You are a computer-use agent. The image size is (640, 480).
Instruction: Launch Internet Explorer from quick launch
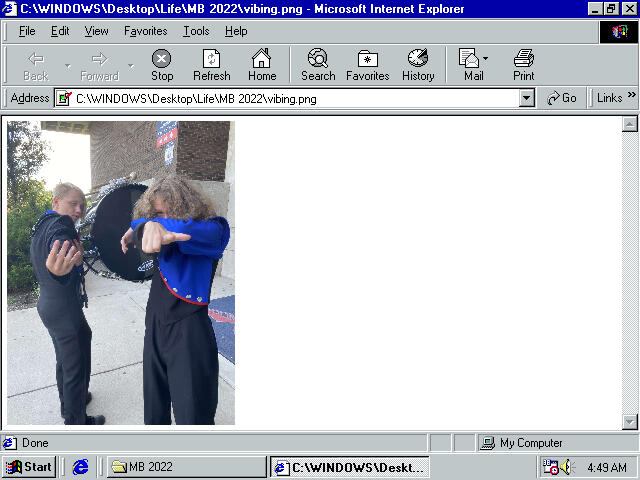[81, 467]
